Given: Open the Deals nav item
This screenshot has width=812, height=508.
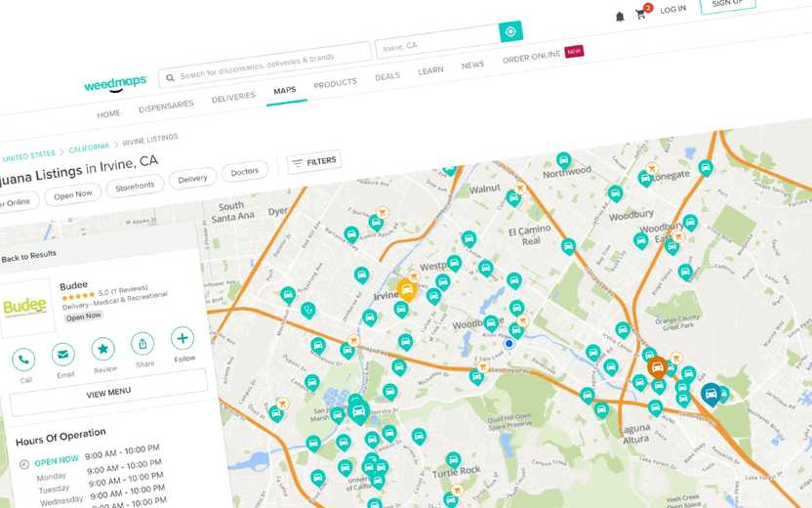Looking at the screenshot, I should click(387, 76).
